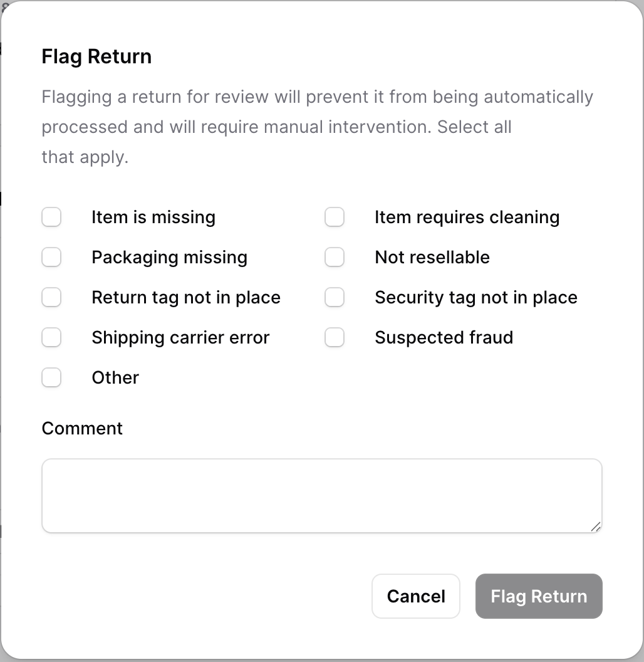The height and width of the screenshot is (662, 644).
Task: Enable the "Item requires cleaning" flag
Action: 335,217
